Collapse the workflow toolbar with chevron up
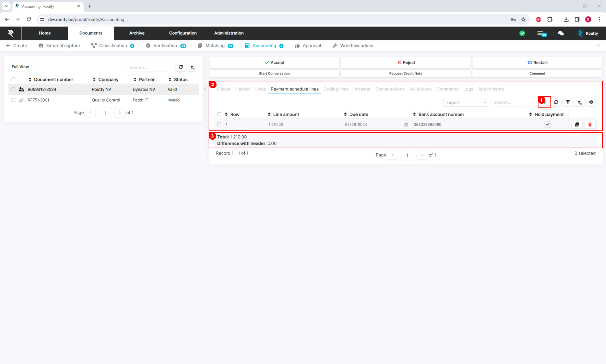 [x=598, y=46]
